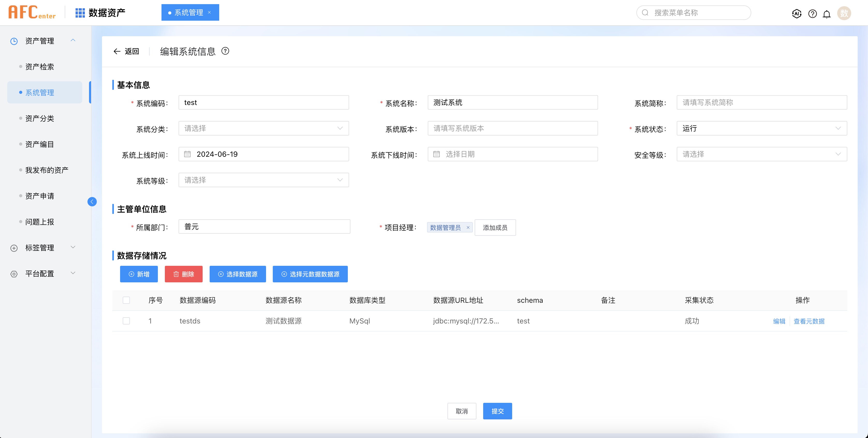Open the app grid icon beside 数据资产

click(80, 13)
